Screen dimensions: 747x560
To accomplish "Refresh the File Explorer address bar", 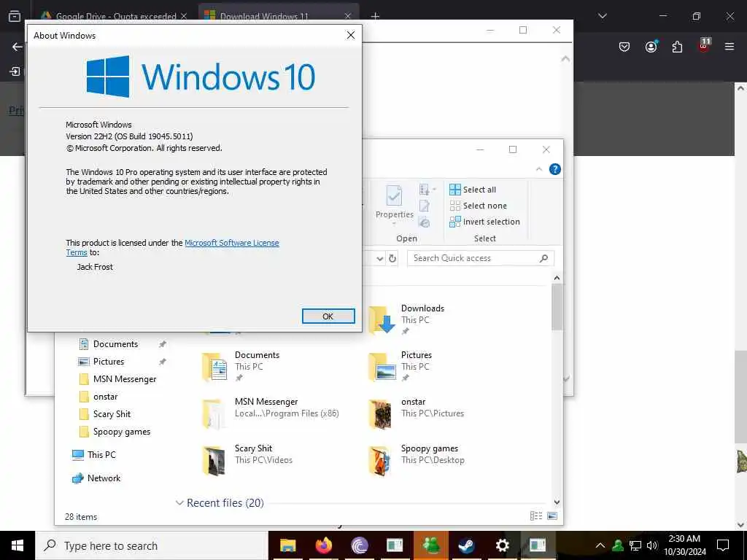I will click(392, 258).
